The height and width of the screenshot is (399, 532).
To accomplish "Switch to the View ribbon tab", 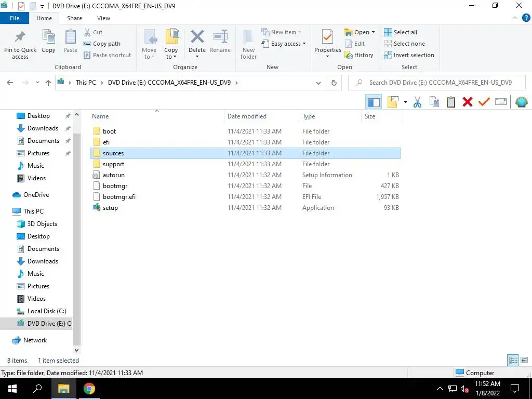I will (x=103, y=18).
